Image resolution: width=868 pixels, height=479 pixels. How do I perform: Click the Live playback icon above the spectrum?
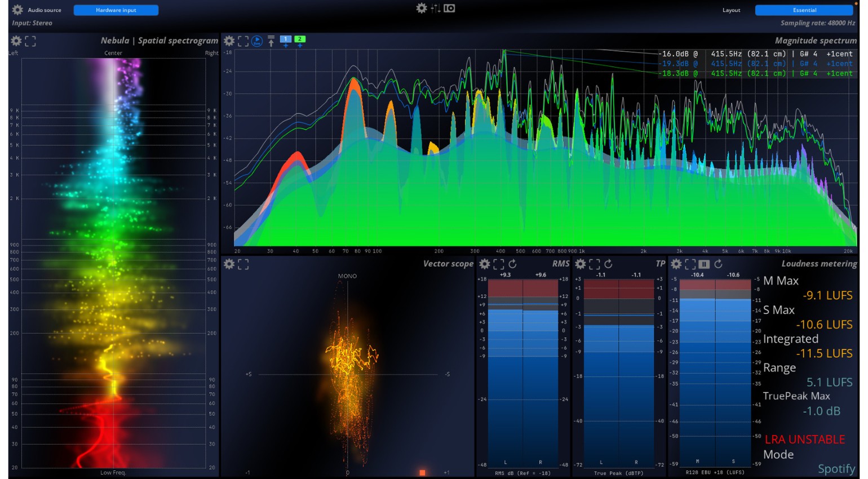click(x=256, y=41)
